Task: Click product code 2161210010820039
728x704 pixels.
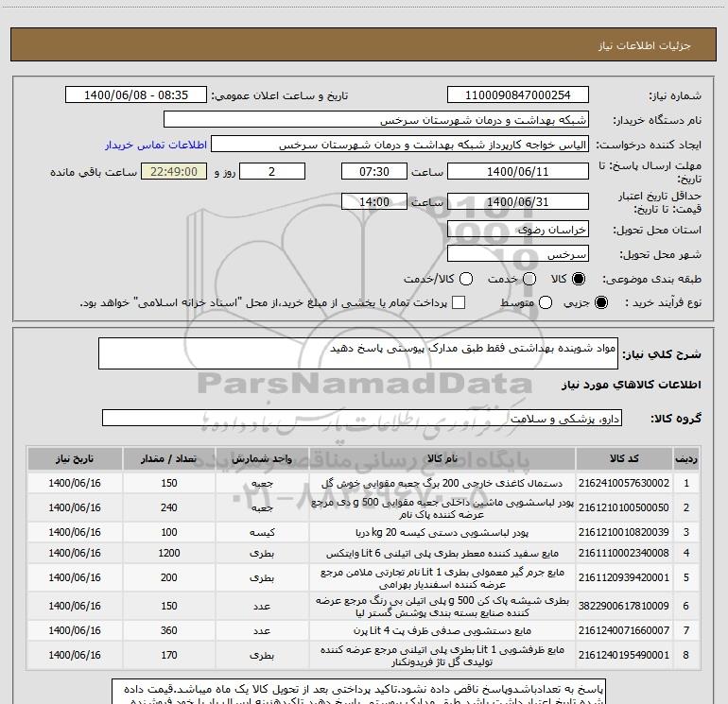Action: [x=624, y=532]
